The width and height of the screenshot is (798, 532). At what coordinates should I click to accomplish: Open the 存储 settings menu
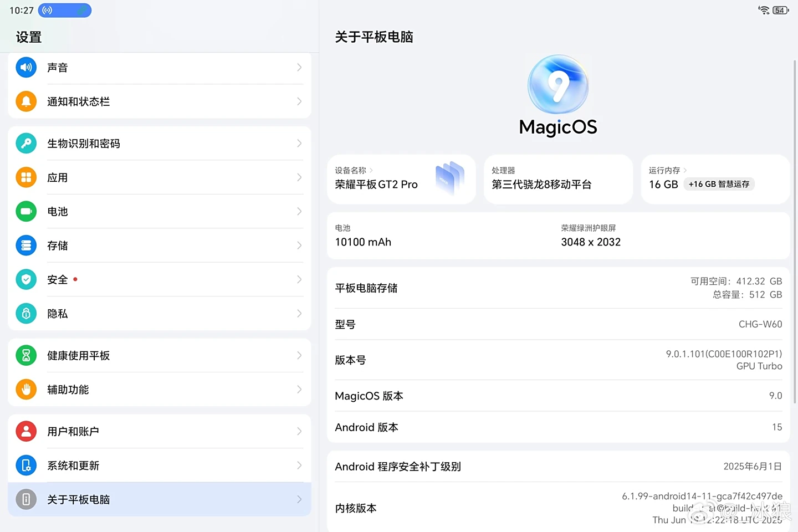[x=160, y=245]
